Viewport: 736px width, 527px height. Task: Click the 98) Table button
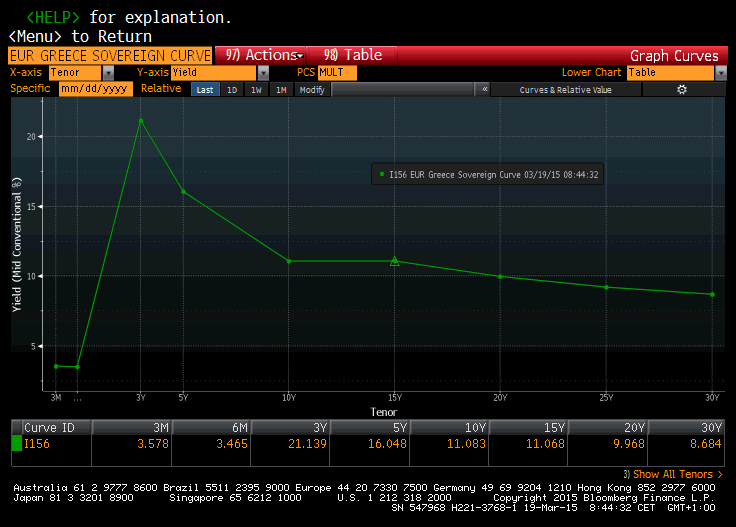click(352, 55)
